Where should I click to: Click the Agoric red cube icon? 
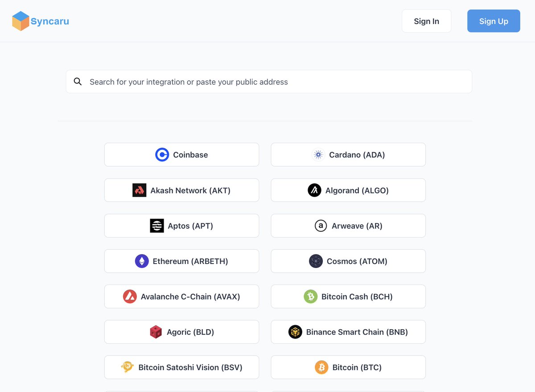tap(156, 332)
